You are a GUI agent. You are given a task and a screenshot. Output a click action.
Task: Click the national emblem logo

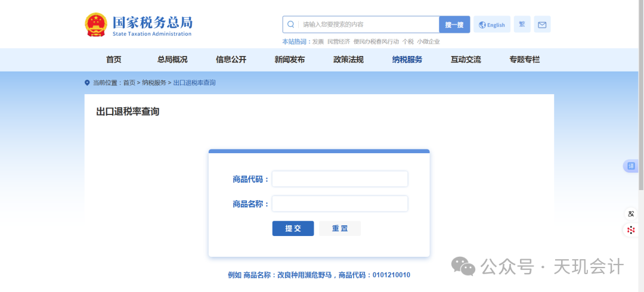[x=96, y=24]
